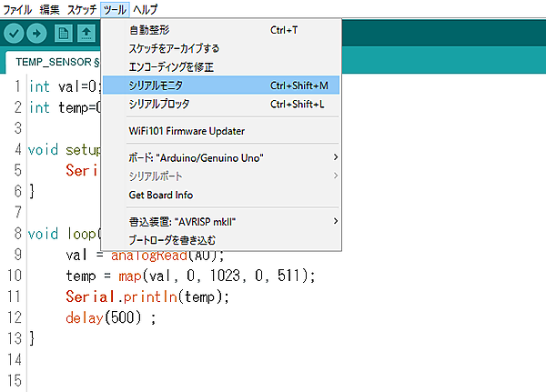Click Get Board Info
Image resolution: width=546 pixels, height=392 pixels.
(x=161, y=195)
